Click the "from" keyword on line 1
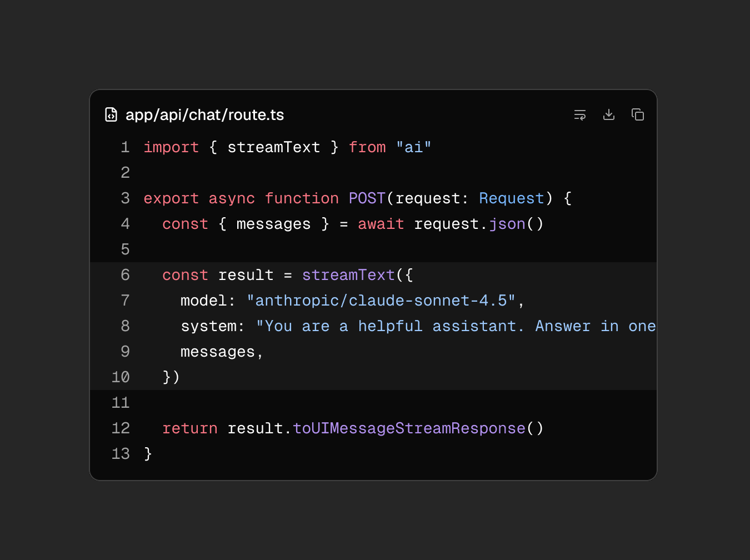Image resolution: width=750 pixels, height=560 pixels. [367, 147]
